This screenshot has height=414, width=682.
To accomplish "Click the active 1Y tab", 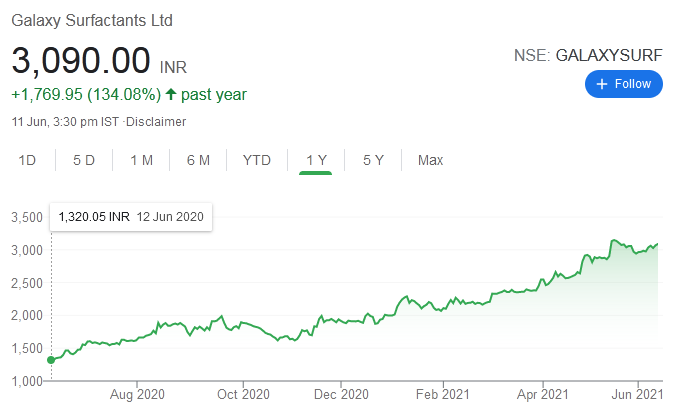I will 315,160.
